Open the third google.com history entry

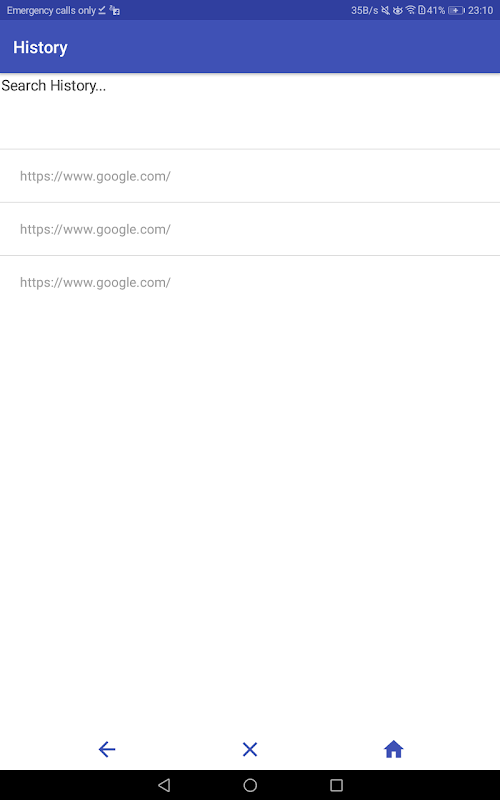click(250, 282)
